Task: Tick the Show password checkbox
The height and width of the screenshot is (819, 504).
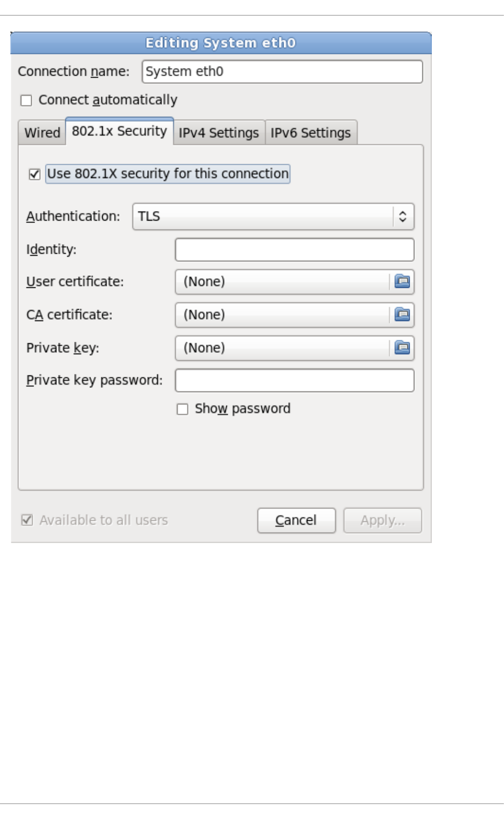Action: [x=182, y=409]
